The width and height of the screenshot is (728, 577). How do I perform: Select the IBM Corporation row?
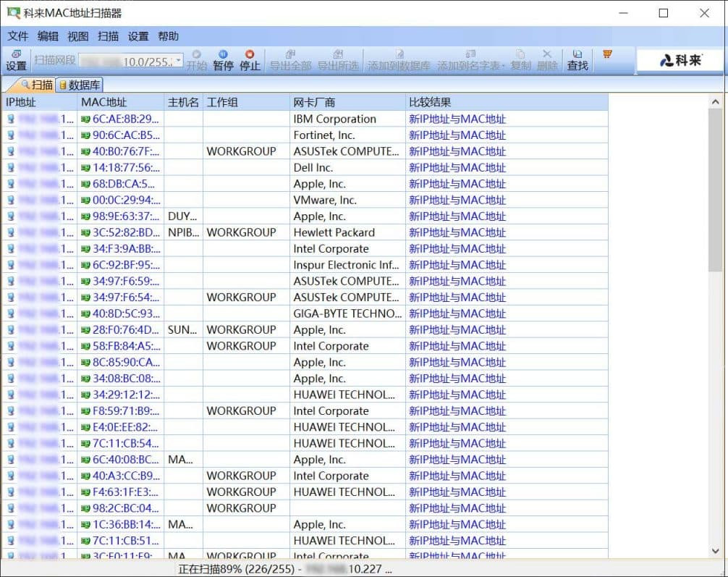tap(334, 119)
